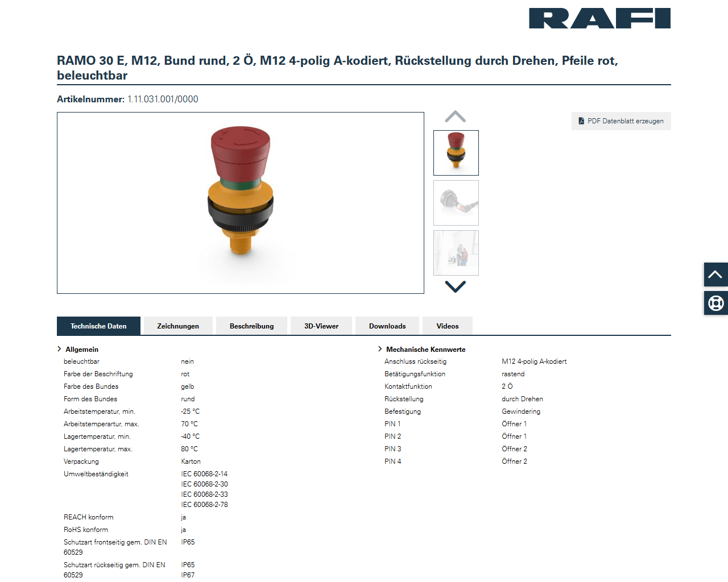Click 'Farbe der Beschriftung' label
Viewport: 728px width, 582px height.
pos(98,374)
